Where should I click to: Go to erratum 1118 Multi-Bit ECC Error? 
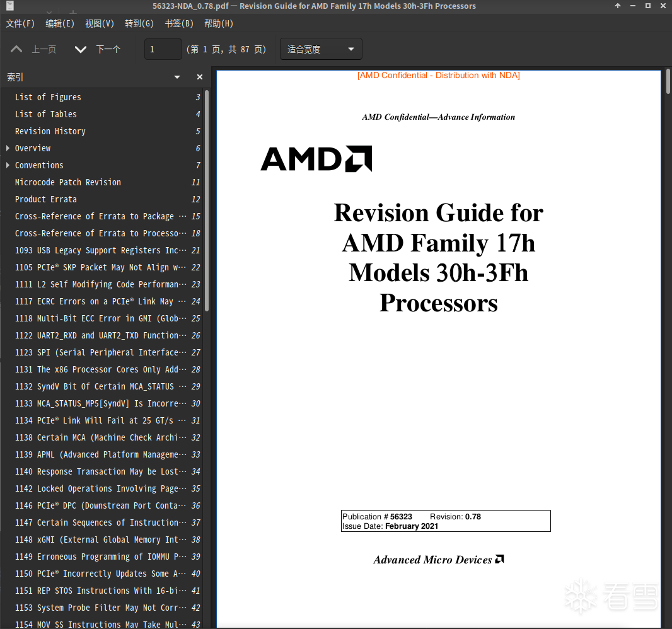pyautogui.click(x=102, y=319)
